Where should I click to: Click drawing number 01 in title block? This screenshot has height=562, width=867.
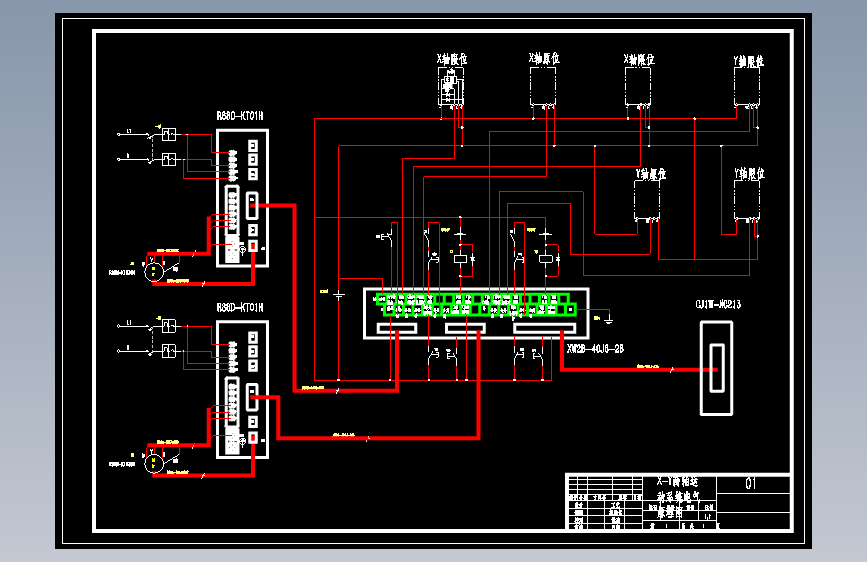(x=750, y=483)
